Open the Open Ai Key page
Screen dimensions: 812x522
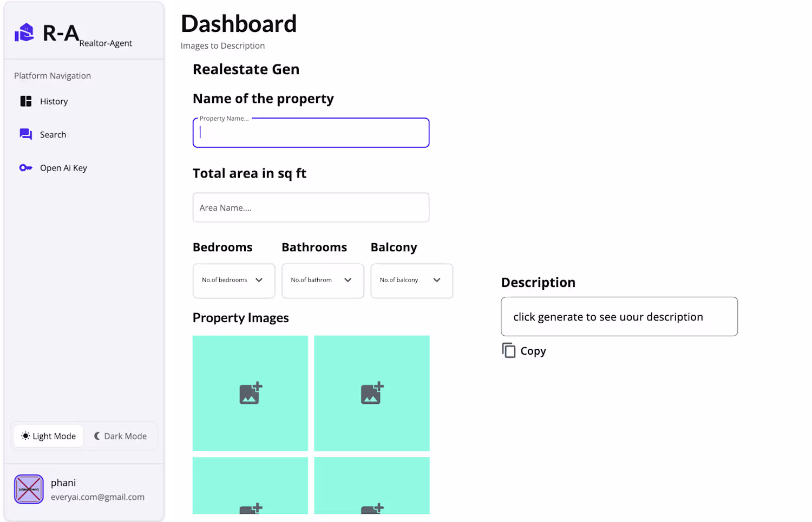tap(63, 168)
